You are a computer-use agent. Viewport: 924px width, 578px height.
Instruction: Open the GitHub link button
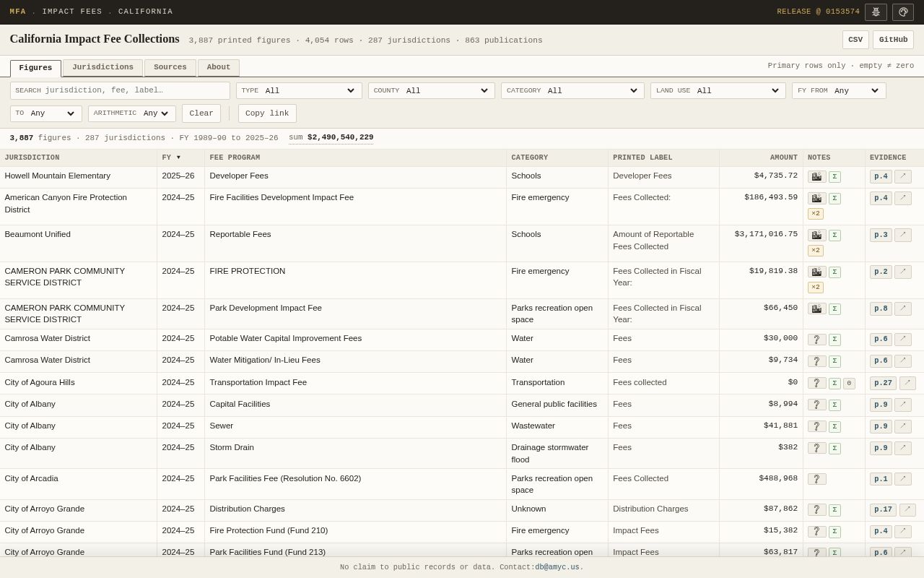893,40
